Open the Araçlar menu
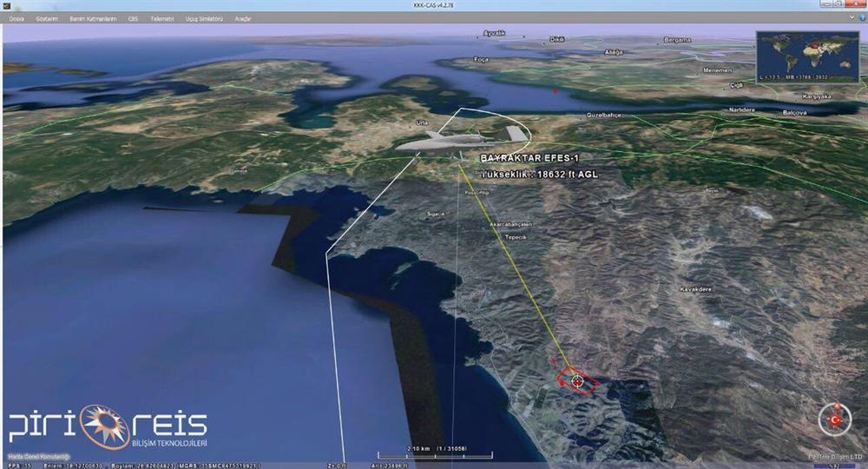 pyautogui.click(x=243, y=17)
